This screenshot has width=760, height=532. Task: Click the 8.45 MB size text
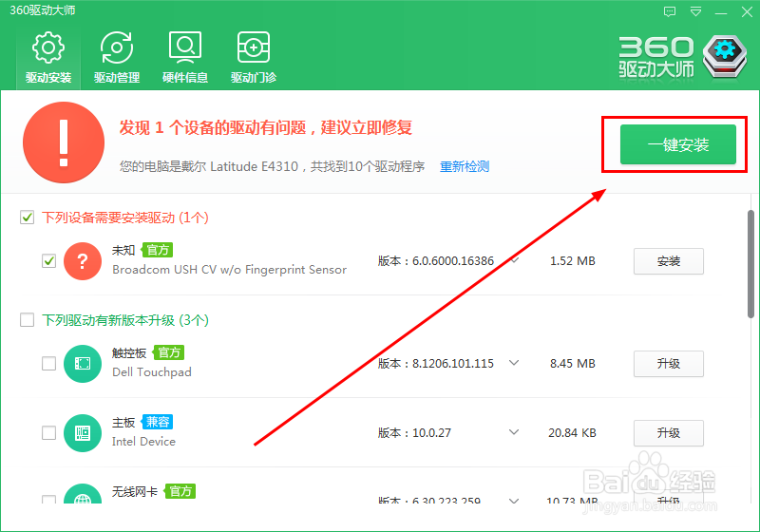point(573,364)
